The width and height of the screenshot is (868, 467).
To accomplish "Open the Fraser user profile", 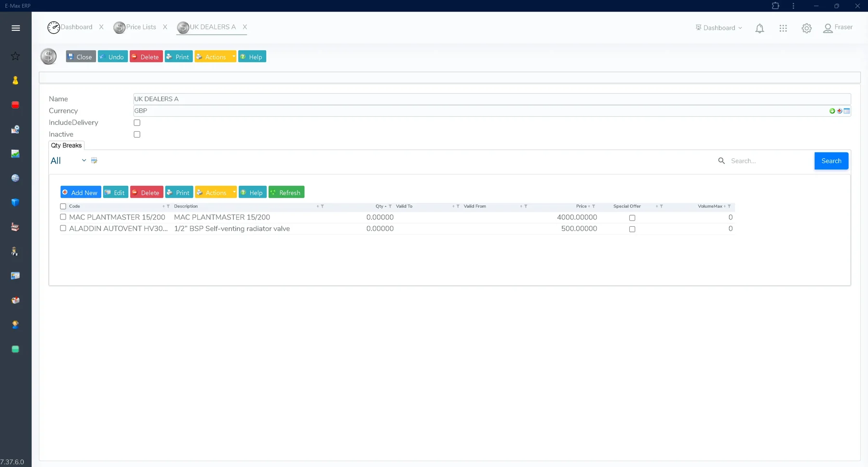I will tap(838, 28).
